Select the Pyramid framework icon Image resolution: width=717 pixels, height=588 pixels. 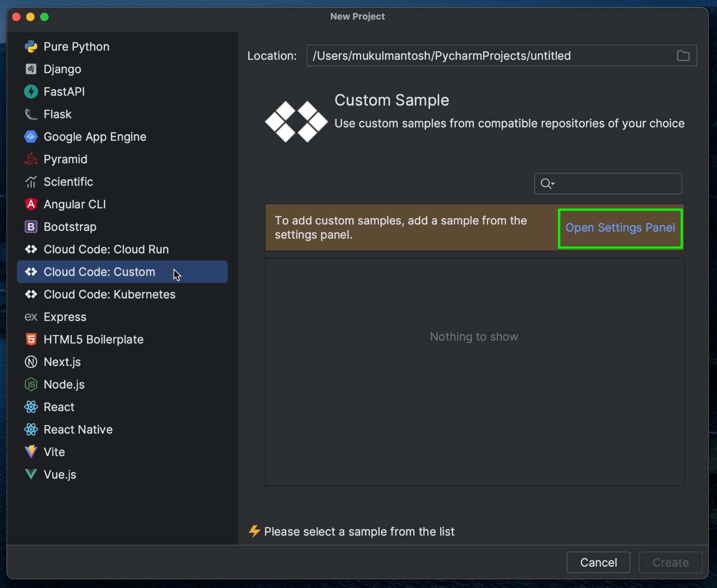31,159
